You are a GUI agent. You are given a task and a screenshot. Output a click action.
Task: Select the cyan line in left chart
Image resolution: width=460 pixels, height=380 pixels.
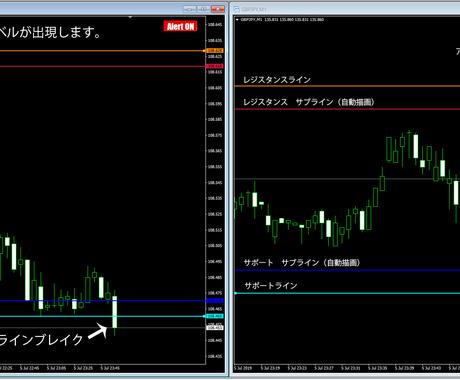pos(102,316)
